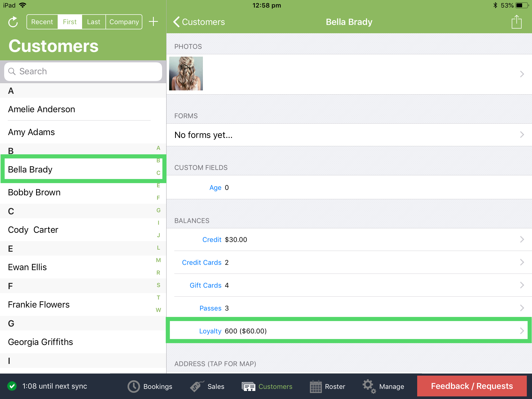The height and width of the screenshot is (399, 532).
Task: Click the Feedback / Requests button
Action: point(472,386)
